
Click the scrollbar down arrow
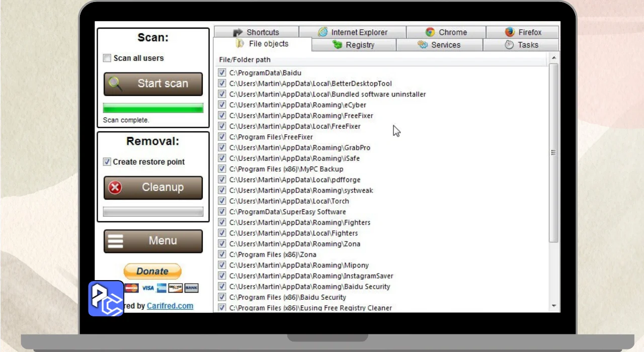[553, 306]
